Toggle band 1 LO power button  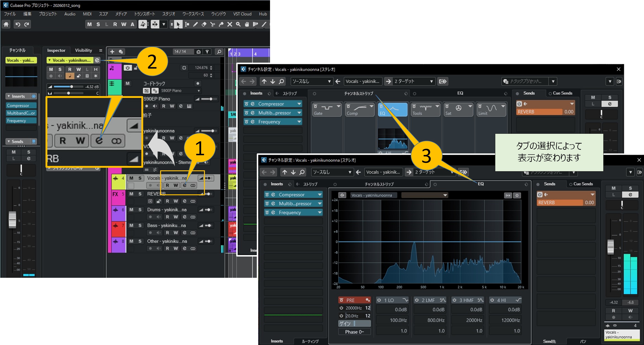tap(379, 300)
